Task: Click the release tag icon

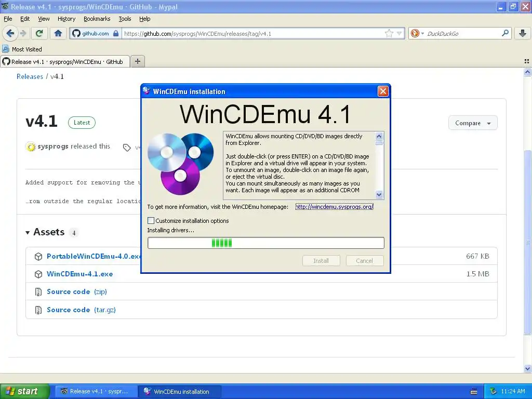Action: tap(127, 148)
